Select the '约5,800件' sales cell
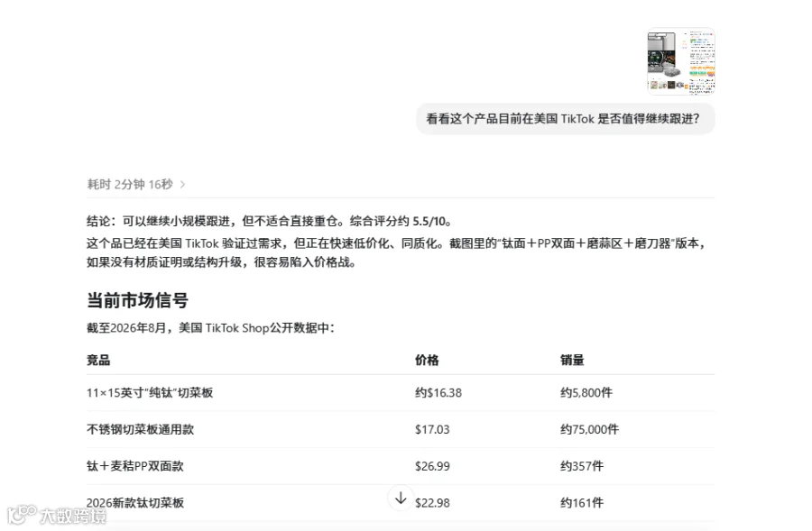812x531 pixels. (x=586, y=392)
